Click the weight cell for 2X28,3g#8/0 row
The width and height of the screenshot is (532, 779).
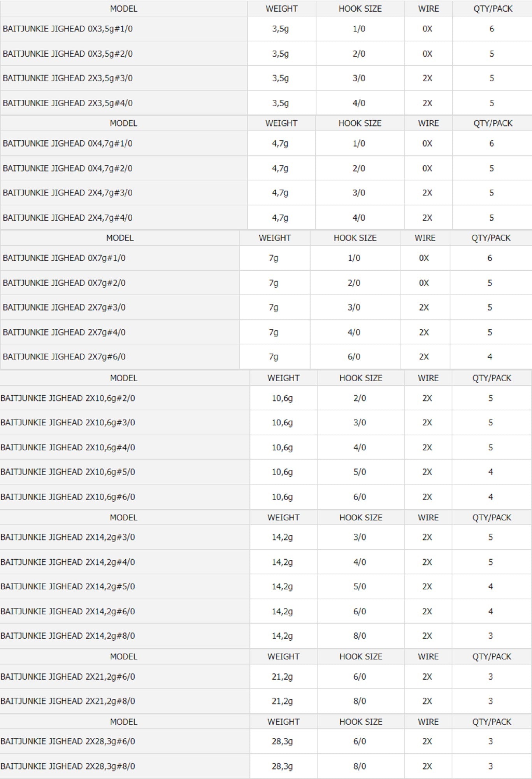(x=283, y=767)
